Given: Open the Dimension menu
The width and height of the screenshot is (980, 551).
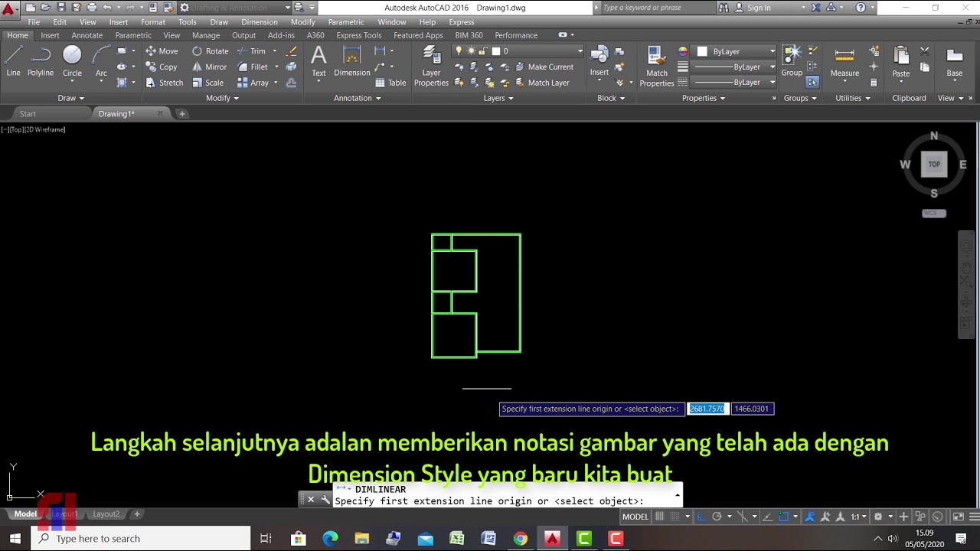Looking at the screenshot, I should (x=260, y=22).
